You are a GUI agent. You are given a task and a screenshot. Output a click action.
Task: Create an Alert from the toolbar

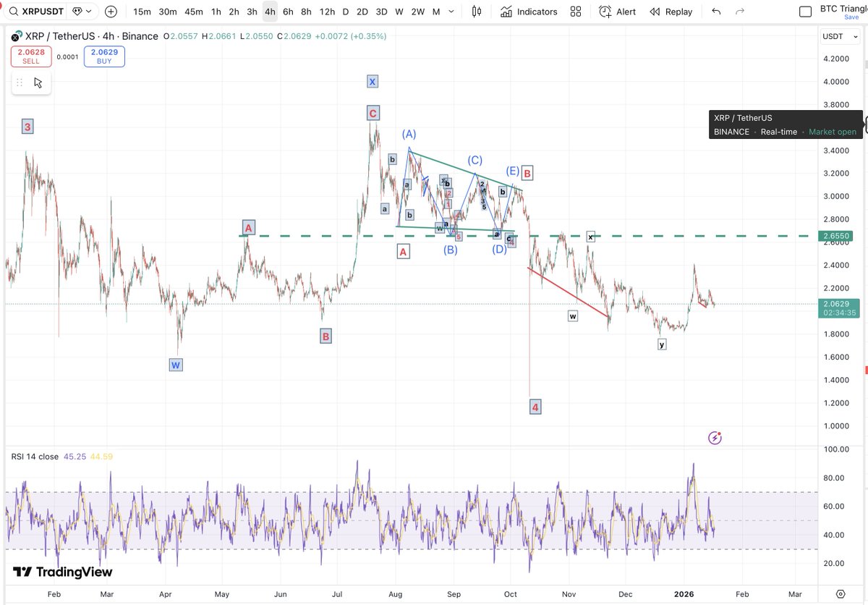click(618, 12)
